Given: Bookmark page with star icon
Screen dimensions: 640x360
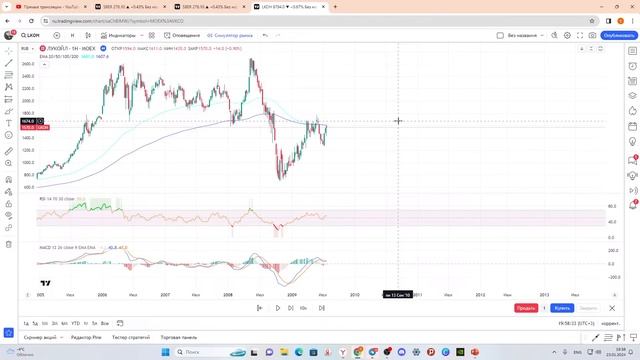Looking at the screenshot, I should tap(592, 21).
